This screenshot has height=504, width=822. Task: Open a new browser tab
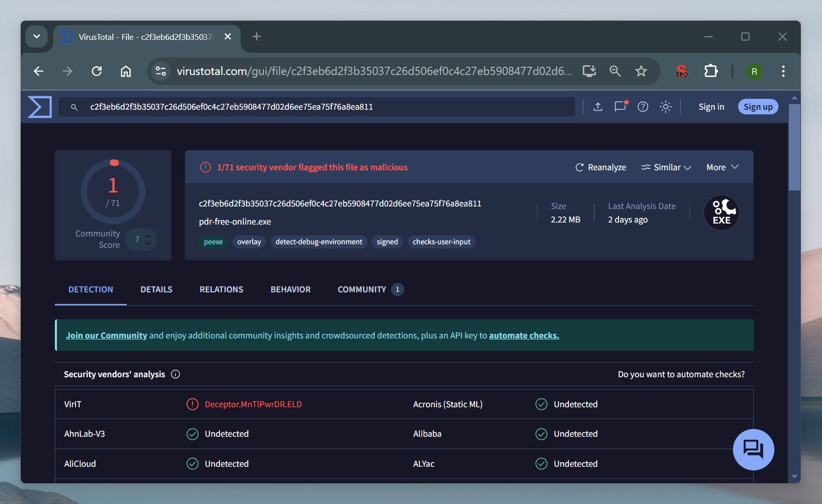pyautogui.click(x=257, y=37)
